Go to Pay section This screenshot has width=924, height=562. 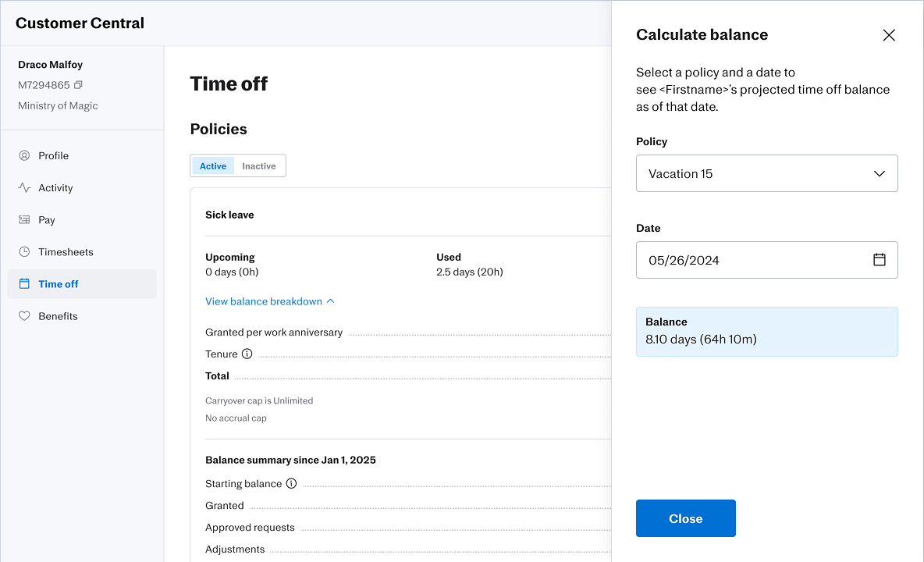[82, 220]
